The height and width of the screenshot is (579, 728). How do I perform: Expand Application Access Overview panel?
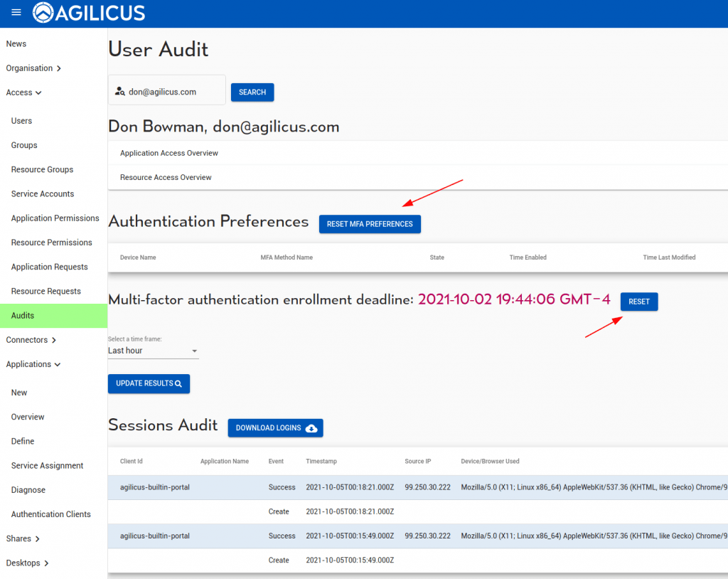pos(169,153)
